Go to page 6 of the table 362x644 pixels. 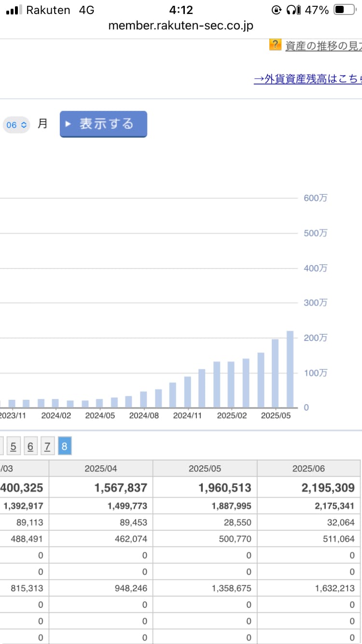point(30,447)
